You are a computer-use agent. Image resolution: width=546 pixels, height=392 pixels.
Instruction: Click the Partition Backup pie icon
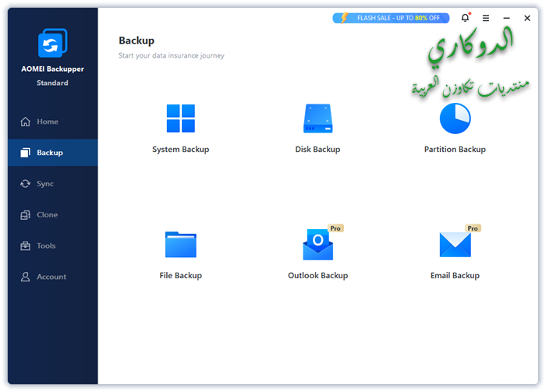point(455,118)
